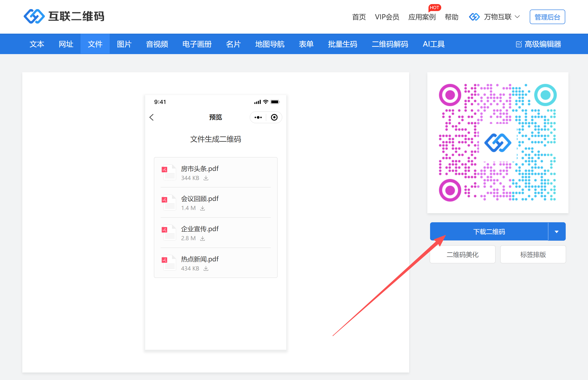
Task: Click the back arrow in phone preview
Action: pos(152,117)
